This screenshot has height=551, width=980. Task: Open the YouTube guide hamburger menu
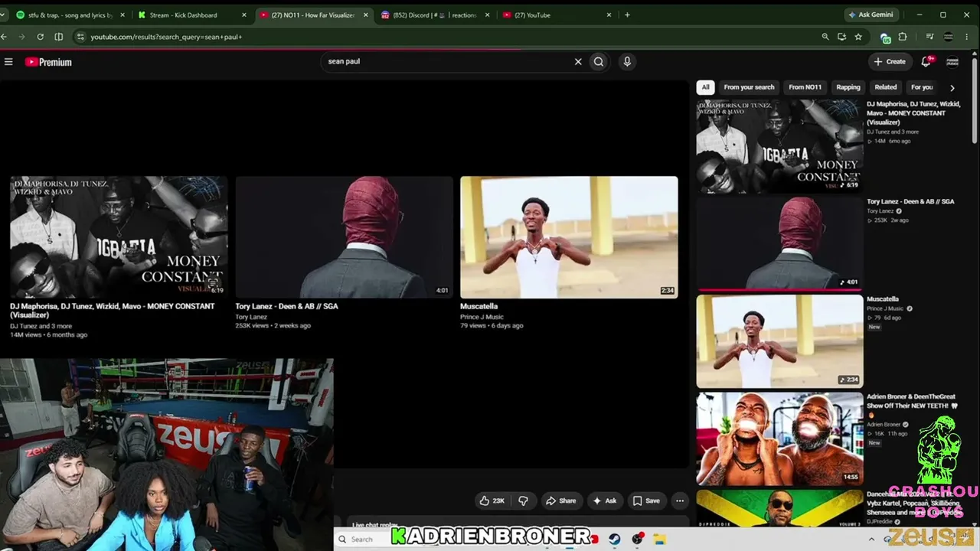point(8,62)
